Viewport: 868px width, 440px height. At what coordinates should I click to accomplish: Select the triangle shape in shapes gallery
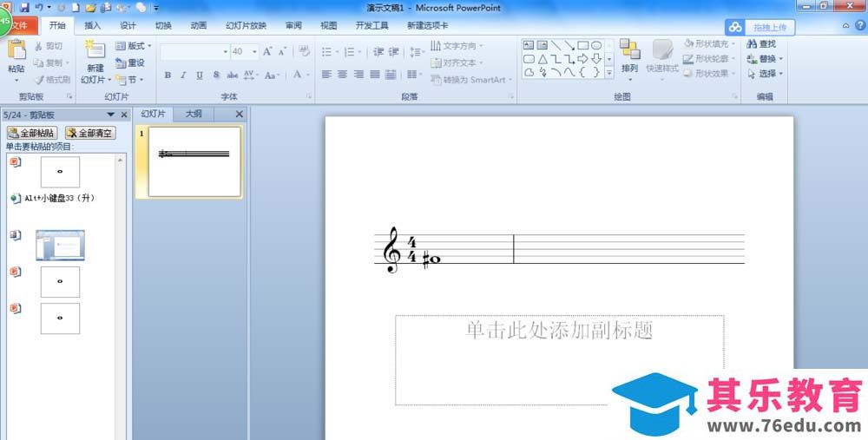point(542,59)
